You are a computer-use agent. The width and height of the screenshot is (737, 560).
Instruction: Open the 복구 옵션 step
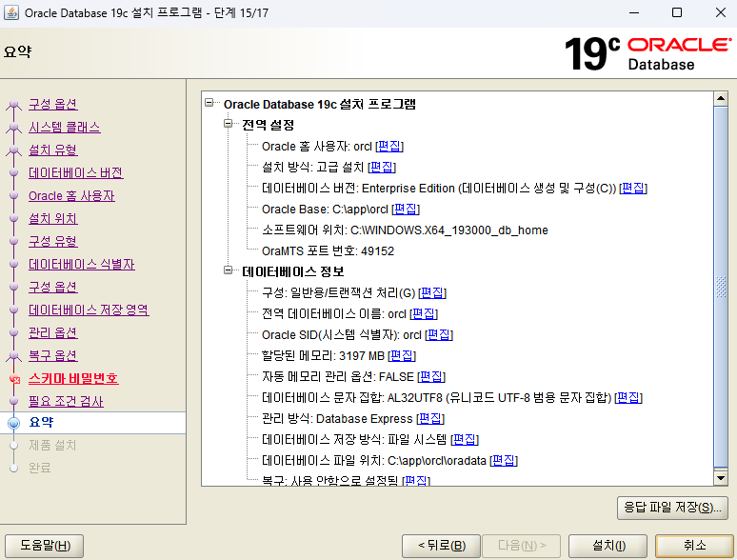click(x=53, y=355)
